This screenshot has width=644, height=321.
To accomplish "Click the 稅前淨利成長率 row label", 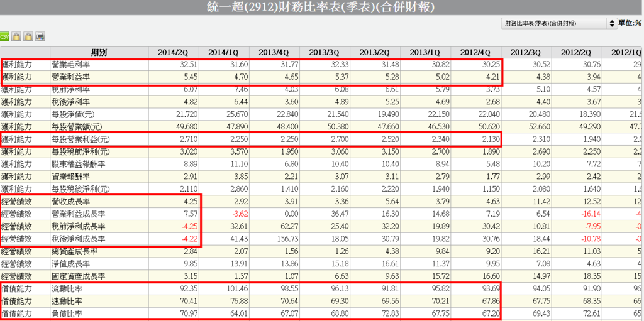I will [79, 226].
